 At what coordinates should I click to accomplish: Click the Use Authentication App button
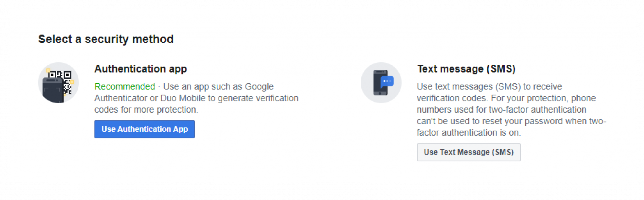tap(144, 129)
